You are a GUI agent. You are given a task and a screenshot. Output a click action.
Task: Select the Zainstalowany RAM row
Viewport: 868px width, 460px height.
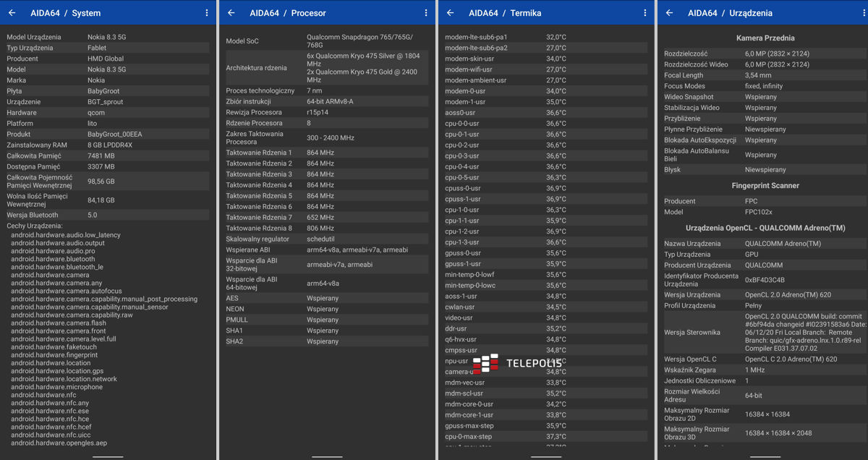click(107, 145)
